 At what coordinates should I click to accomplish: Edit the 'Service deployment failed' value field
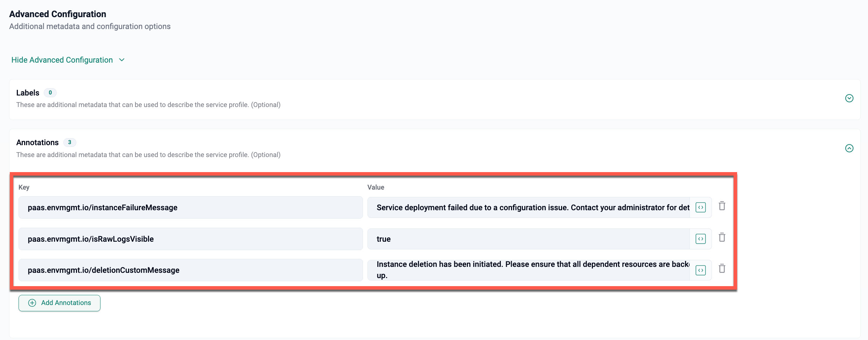pos(528,207)
